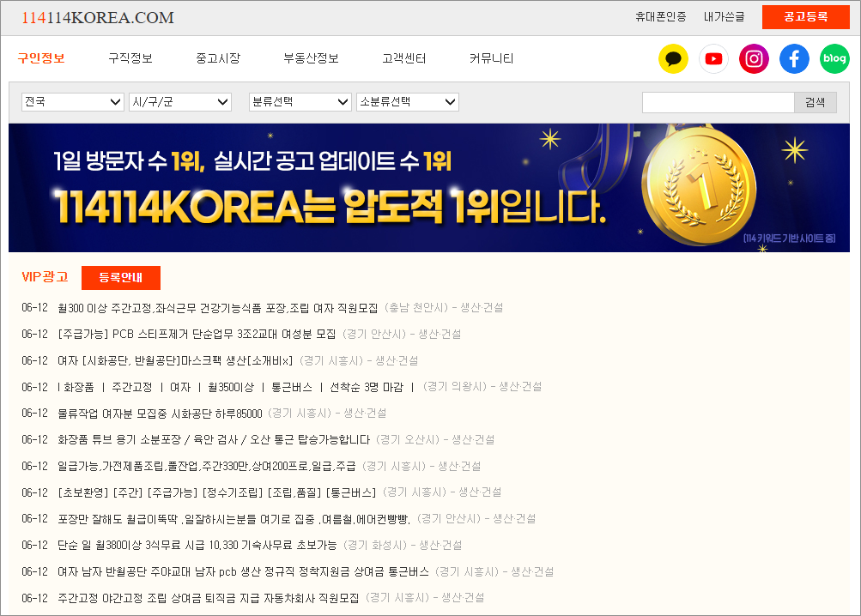
Task: Open the 전국 region dropdown
Action: coord(72,101)
